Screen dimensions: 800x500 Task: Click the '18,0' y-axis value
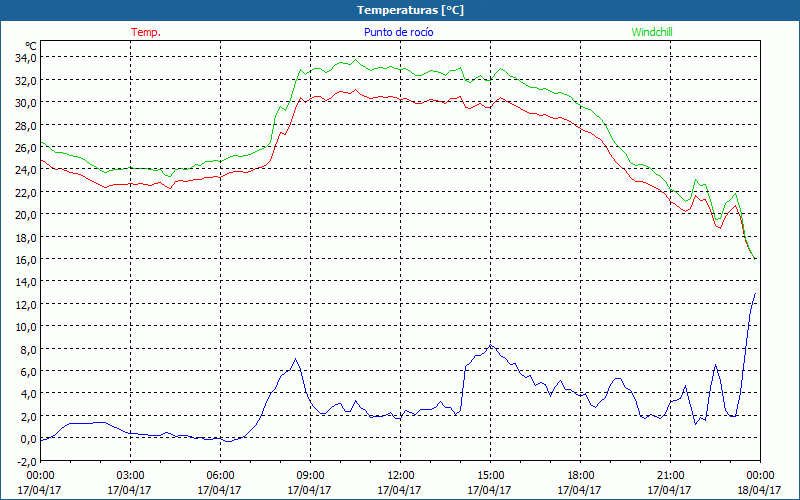[x=26, y=237]
